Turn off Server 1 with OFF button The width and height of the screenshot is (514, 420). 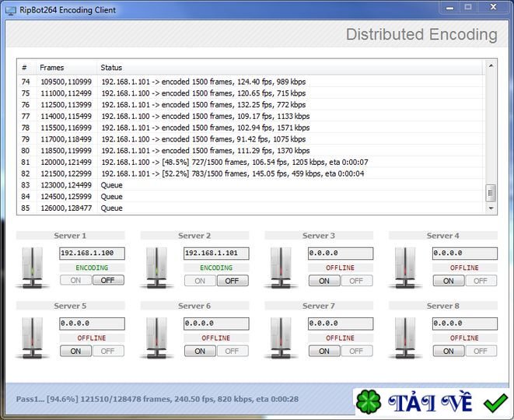coord(108,280)
